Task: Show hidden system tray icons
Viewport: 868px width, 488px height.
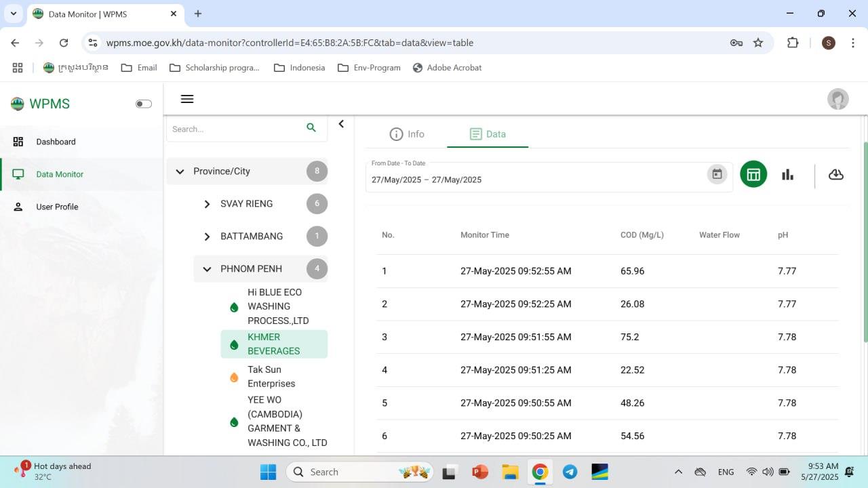Action: click(x=678, y=472)
